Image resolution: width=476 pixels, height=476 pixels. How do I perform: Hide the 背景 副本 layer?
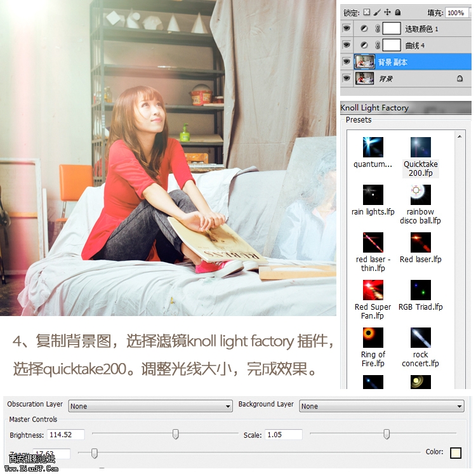(x=347, y=62)
